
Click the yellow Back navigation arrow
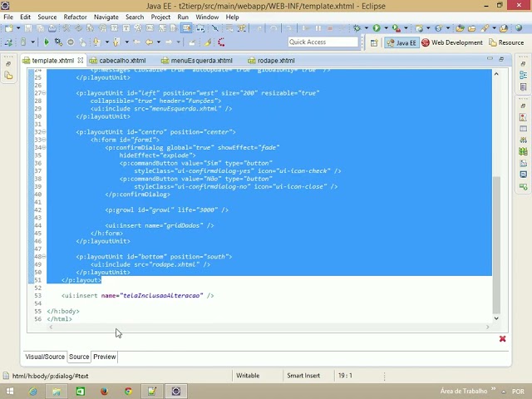click(149, 42)
